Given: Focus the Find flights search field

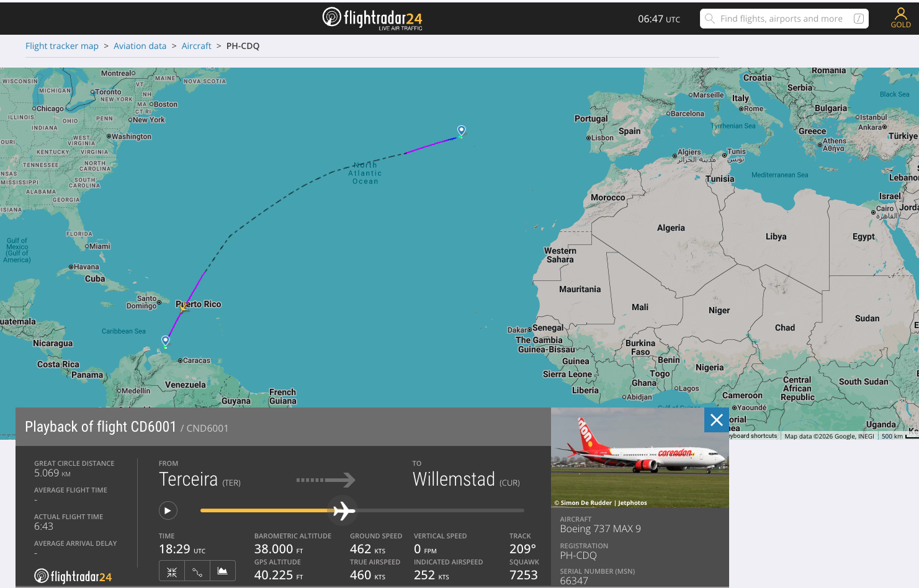Looking at the screenshot, I should coord(784,19).
